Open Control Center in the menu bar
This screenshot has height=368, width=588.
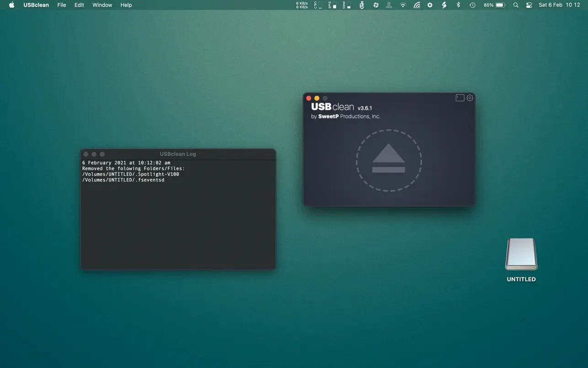click(529, 5)
